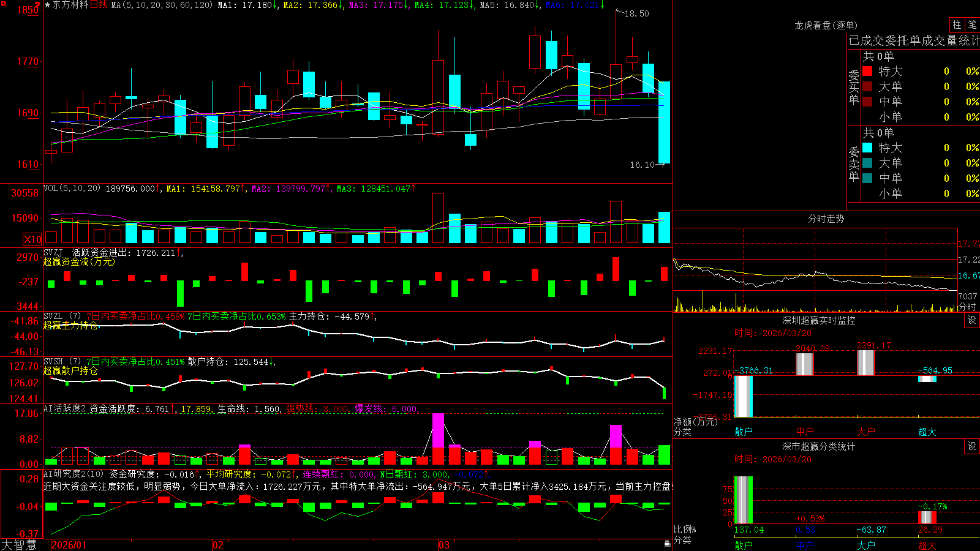Click the 已成交委托单成交量统计 header
The height and width of the screenshot is (551, 980).
pyautogui.click(x=913, y=40)
